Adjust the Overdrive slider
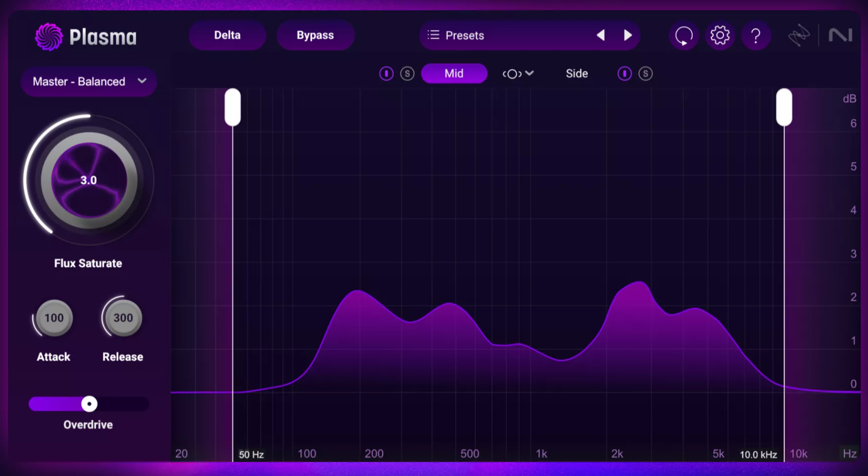Screen dimensions: 868x476 [89, 404]
